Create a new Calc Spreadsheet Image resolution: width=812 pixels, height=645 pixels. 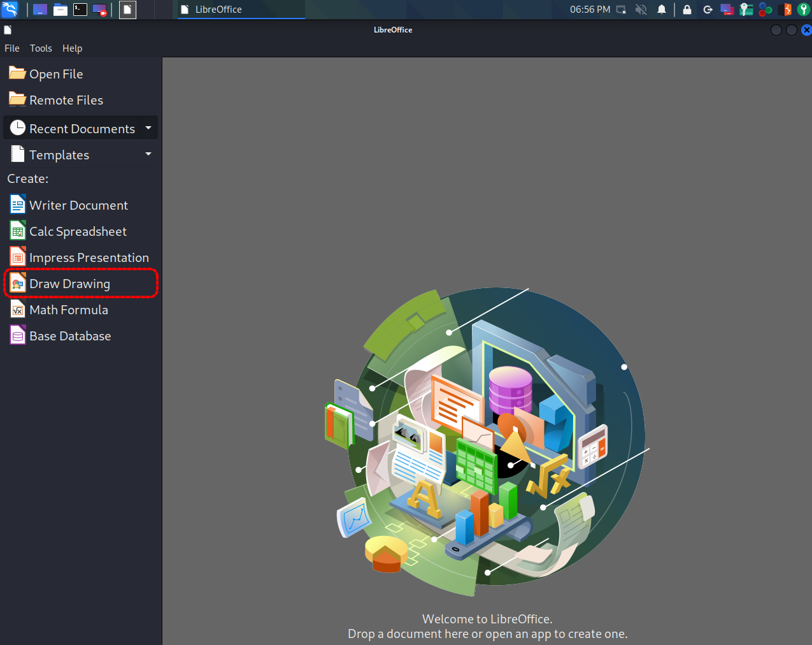pyautogui.click(x=68, y=231)
